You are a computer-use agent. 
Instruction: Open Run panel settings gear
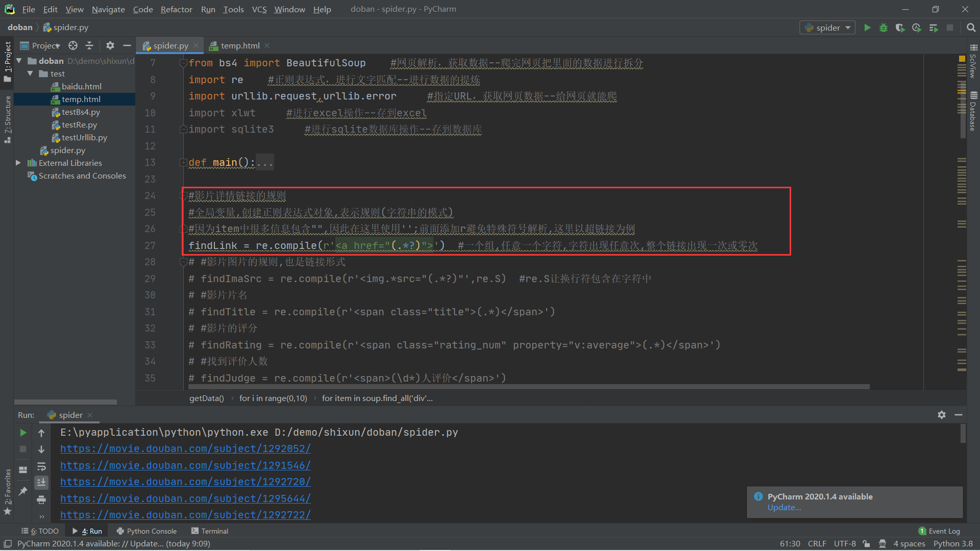(x=942, y=415)
